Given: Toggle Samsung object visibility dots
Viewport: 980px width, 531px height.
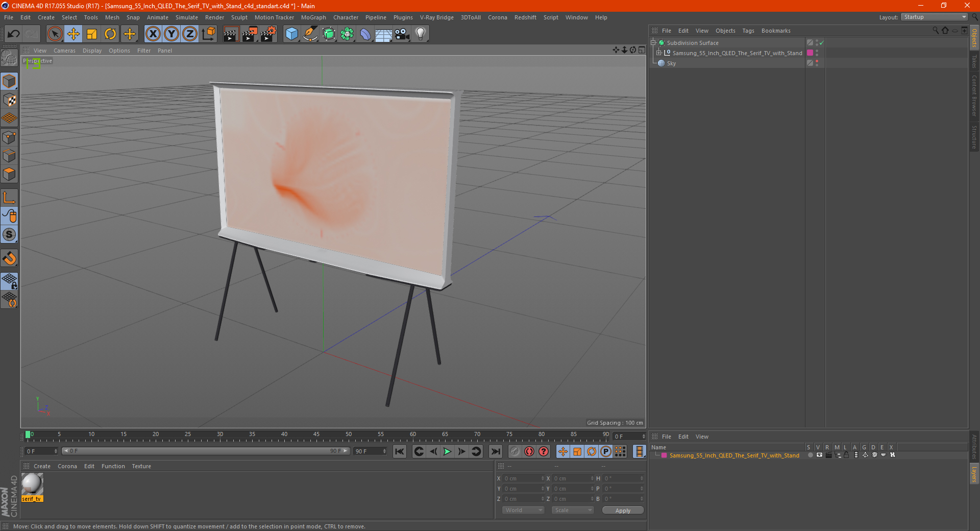Looking at the screenshot, I should click(817, 53).
